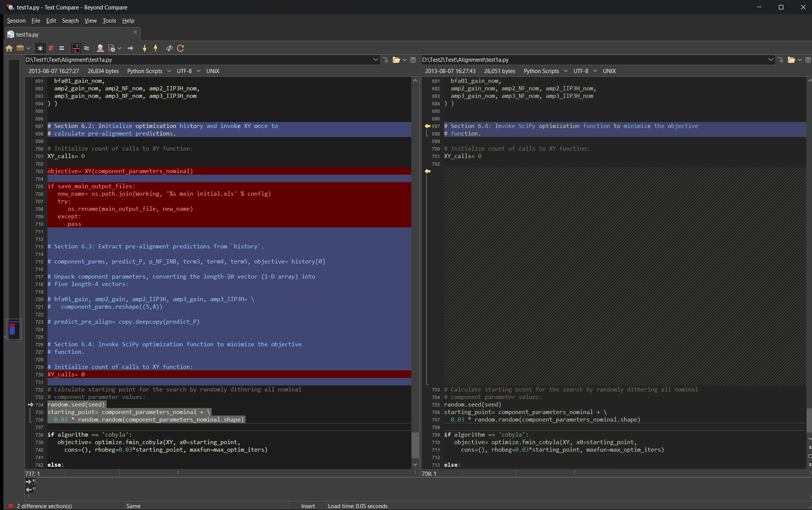The height and width of the screenshot is (510, 812).
Task: Toggle Show Same equals filter
Action: tap(62, 48)
